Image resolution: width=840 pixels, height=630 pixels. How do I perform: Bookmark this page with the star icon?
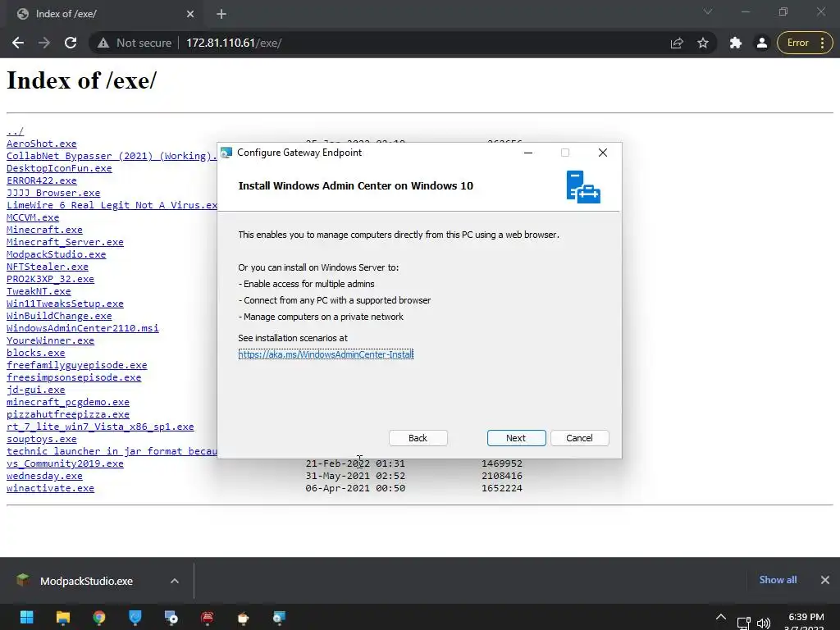point(703,43)
